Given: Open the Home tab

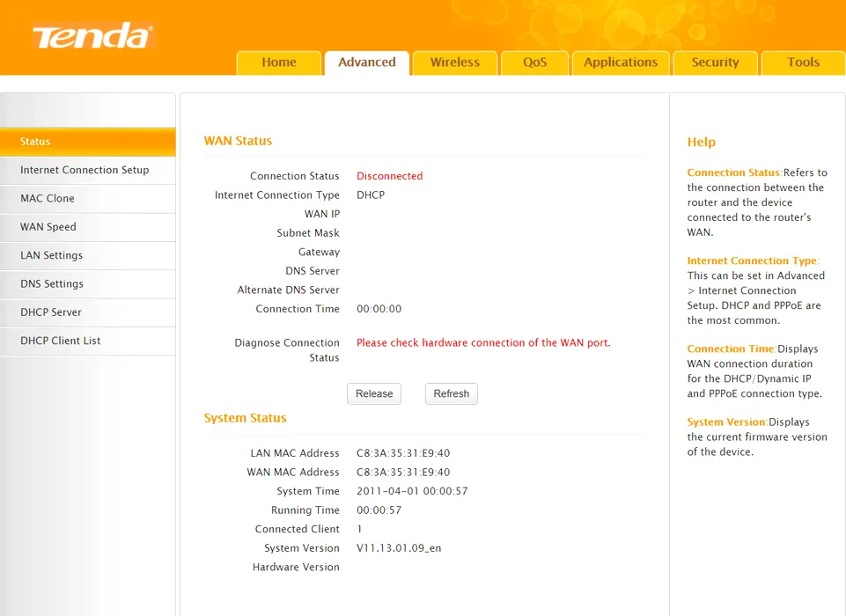Looking at the screenshot, I should click(x=279, y=62).
